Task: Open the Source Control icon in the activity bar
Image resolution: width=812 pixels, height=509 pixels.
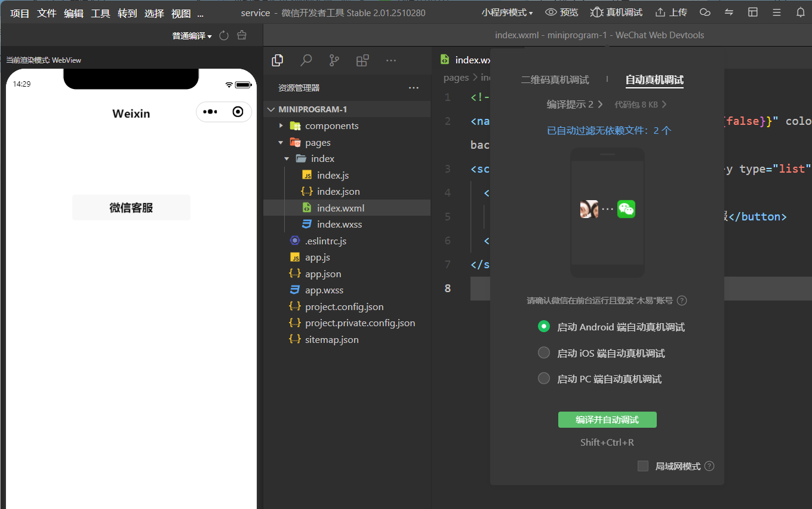Action: [x=334, y=60]
